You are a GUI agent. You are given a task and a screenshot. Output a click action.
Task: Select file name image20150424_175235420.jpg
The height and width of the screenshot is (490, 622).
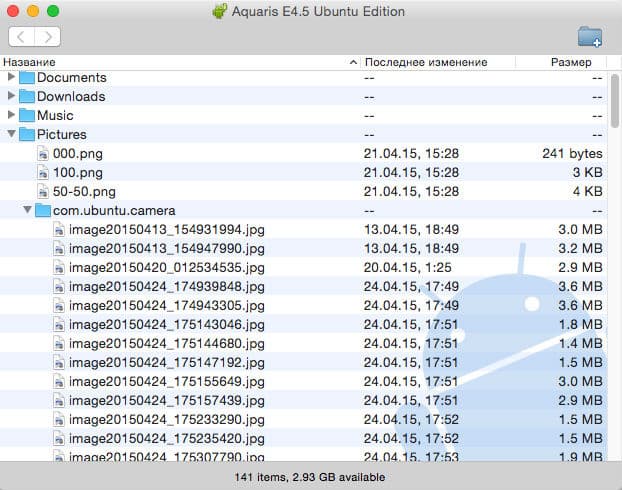167,439
